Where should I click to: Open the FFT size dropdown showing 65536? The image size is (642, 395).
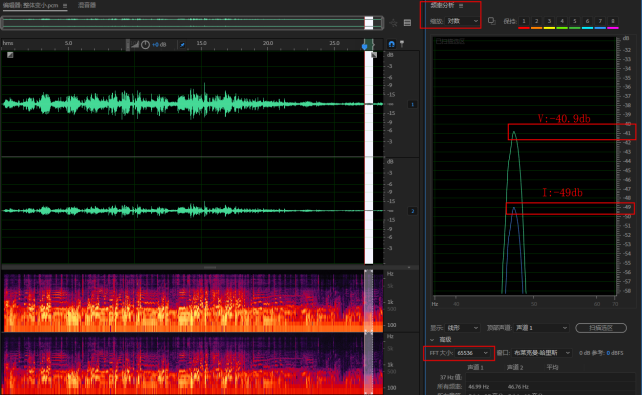472,353
